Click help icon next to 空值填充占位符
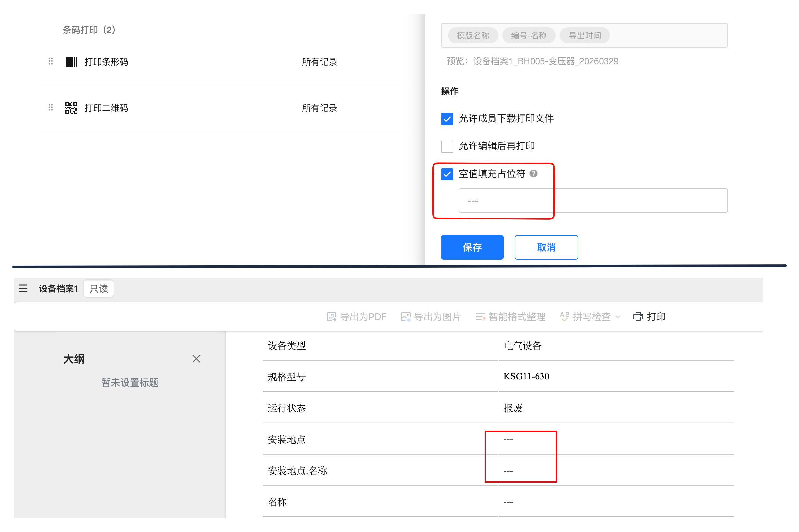 click(534, 174)
